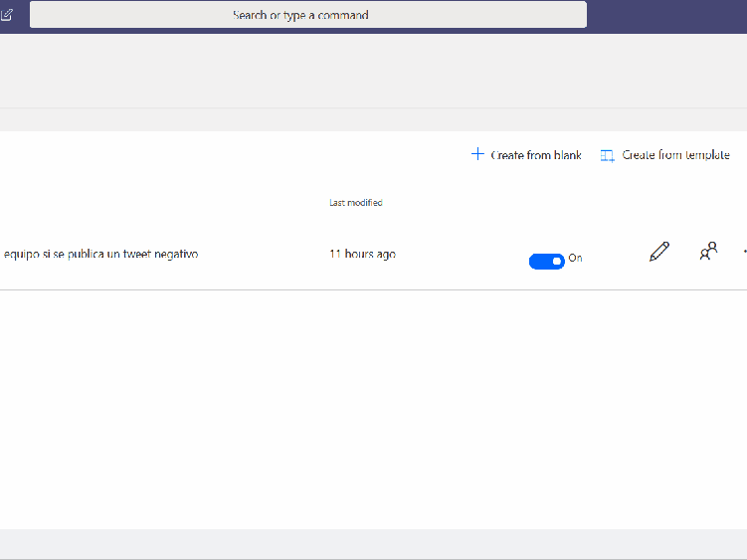Click the 'Create from template' text
This screenshot has width=747, height=560.
click(675, 155)
